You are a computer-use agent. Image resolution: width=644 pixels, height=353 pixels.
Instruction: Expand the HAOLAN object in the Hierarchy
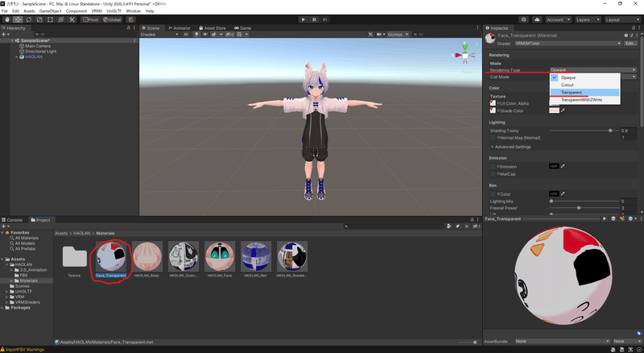[x=16, y=56]
